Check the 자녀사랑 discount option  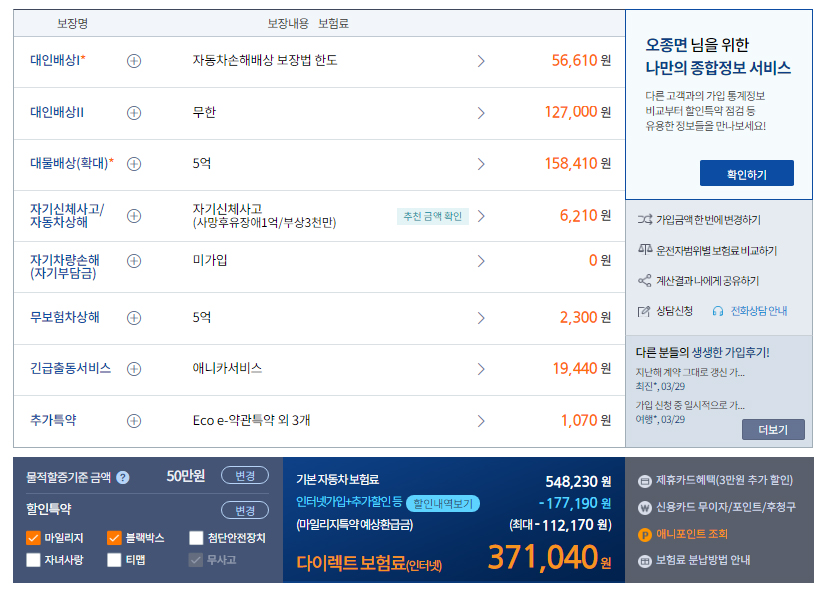click(x=33, y=560)
